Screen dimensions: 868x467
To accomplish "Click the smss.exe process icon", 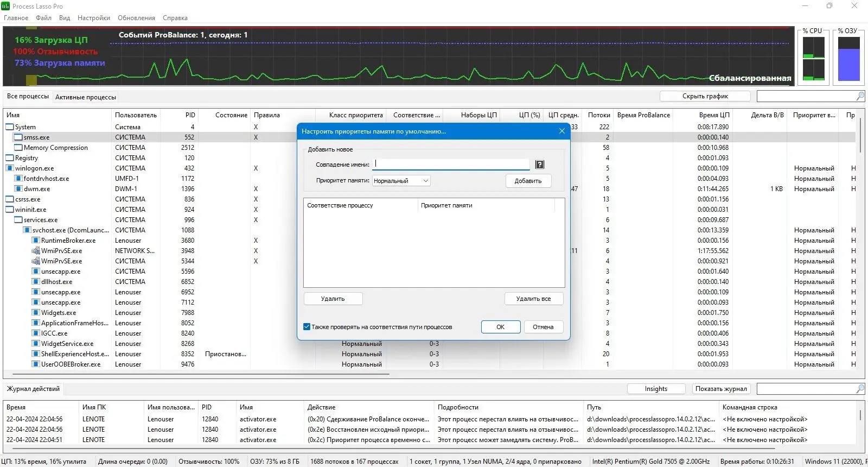I will pyautogui.click(x=18, y=137).
